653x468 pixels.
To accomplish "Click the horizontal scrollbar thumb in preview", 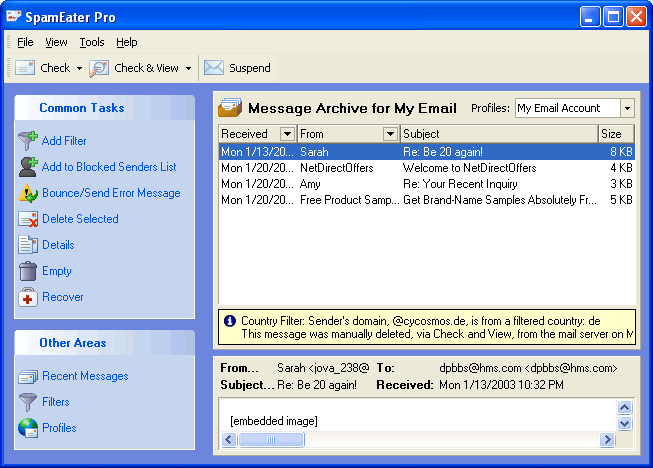I will point(271,439).
